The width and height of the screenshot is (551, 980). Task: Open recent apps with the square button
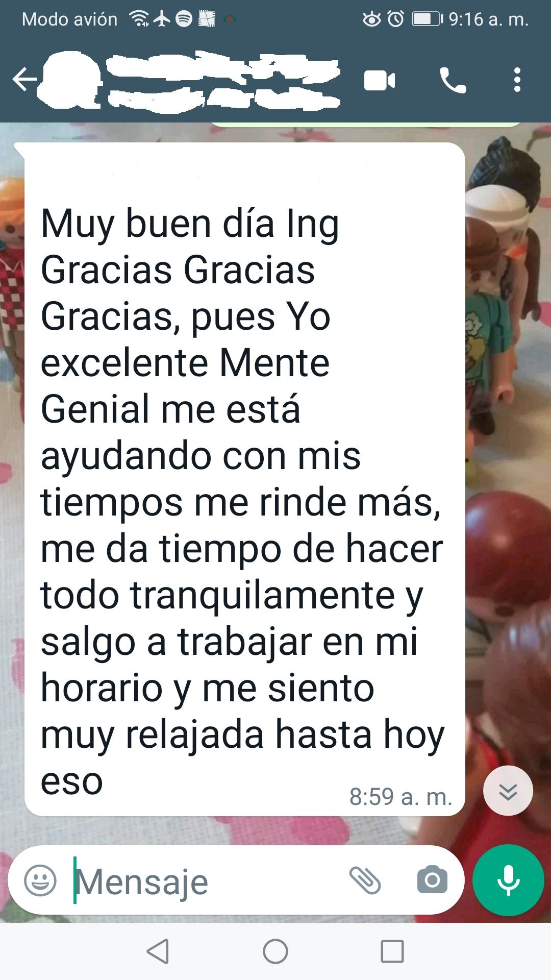pos(392,951)
